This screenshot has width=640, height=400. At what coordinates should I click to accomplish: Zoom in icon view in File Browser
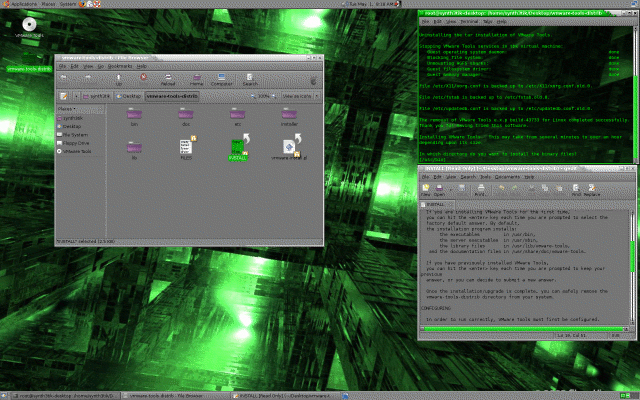(274, 96)
